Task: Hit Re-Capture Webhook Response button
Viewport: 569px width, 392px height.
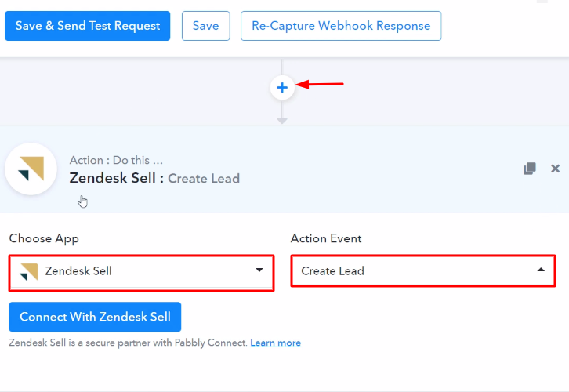Action: click(341, 26)
